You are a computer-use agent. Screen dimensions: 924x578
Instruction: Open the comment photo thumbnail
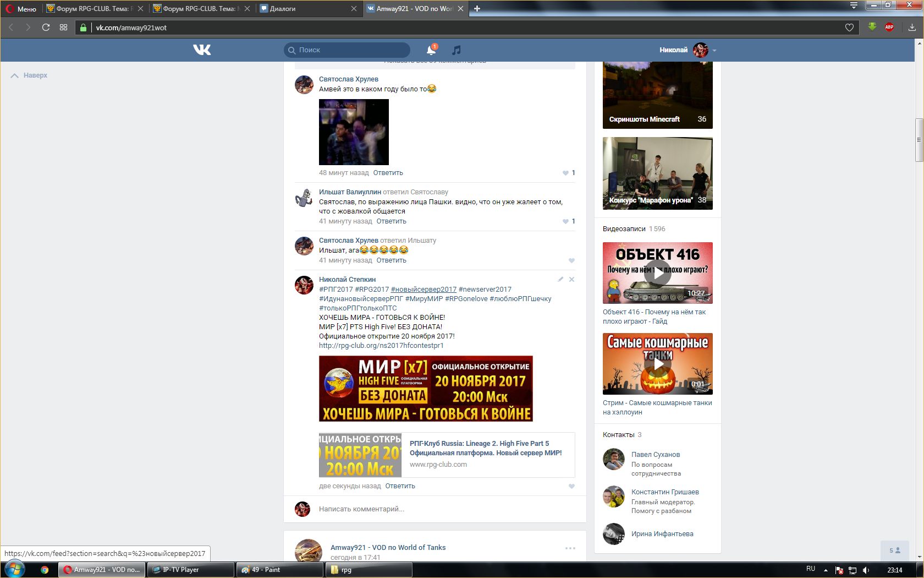354,132
